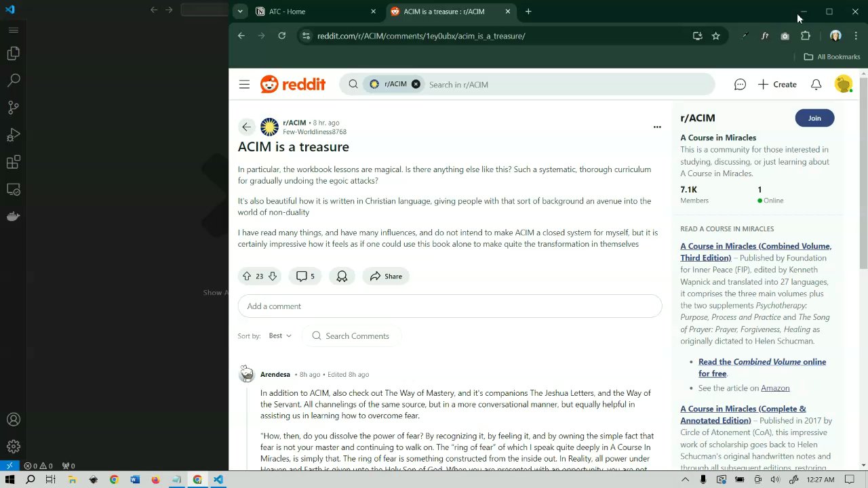Open Complete & Annotated Edition link

(743, 414)
